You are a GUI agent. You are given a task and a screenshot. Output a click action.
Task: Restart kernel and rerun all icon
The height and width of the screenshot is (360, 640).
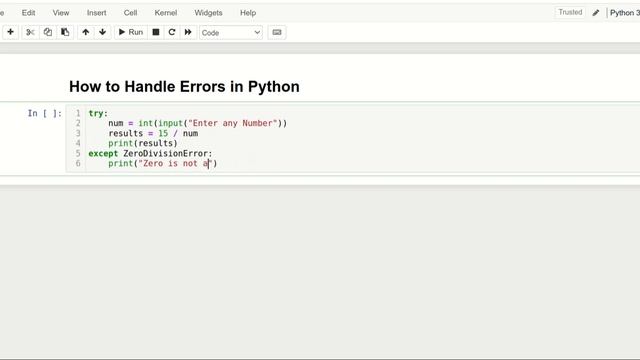pyautogui.click(x=188, y=32)
